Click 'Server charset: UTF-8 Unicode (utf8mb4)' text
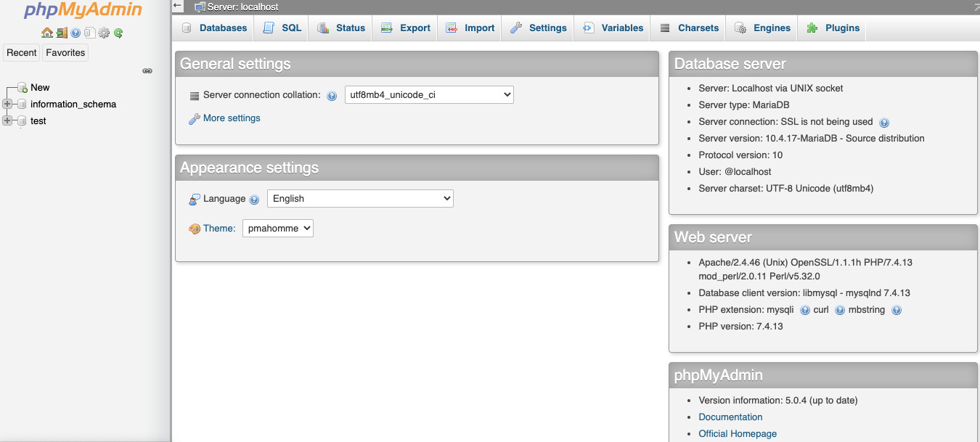This screenshot has width=980, height=442. pos(786,188)
